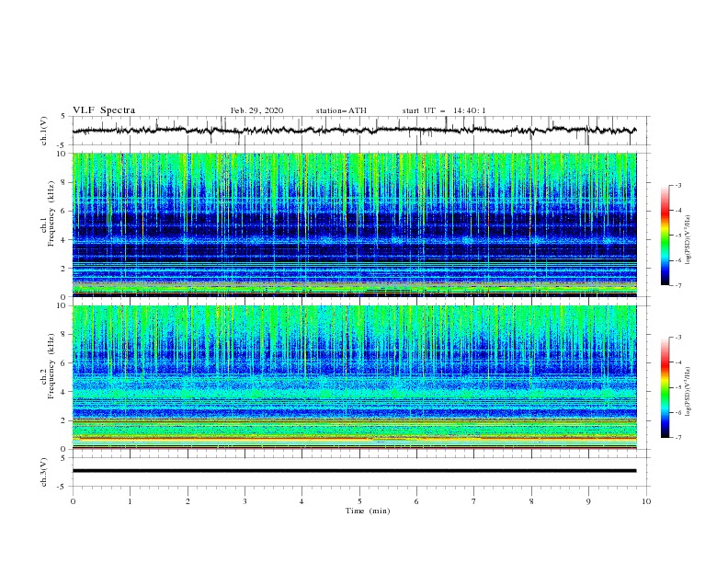This screenshot has height=563, width=728.
Task: Click the time axis tick label "1"
Action: coord(130,501)
